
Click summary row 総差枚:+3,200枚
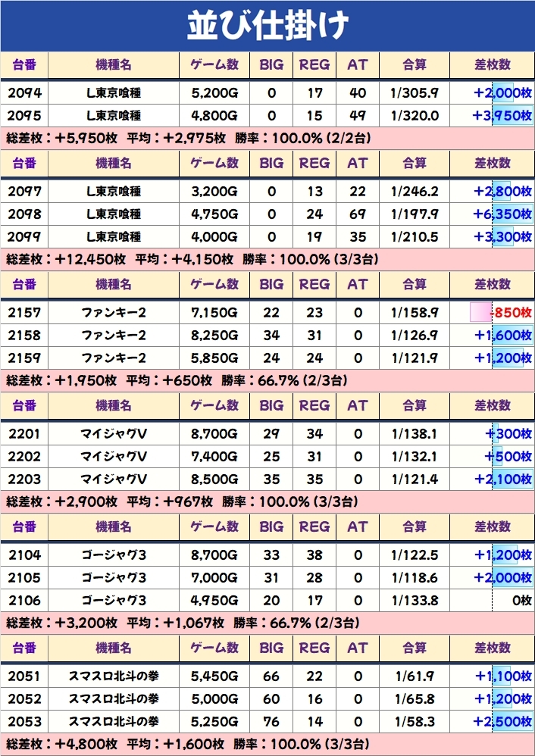(267, 623)
